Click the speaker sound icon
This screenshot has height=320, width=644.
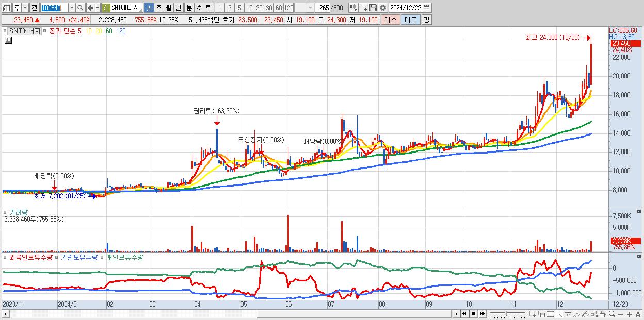tap(90, 8)
